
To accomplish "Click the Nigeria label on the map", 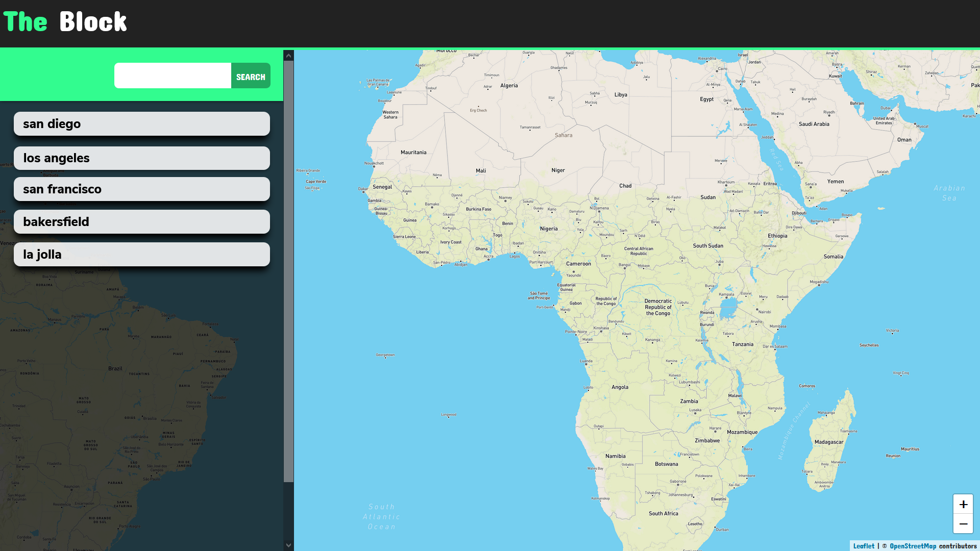I will [549, 229].
